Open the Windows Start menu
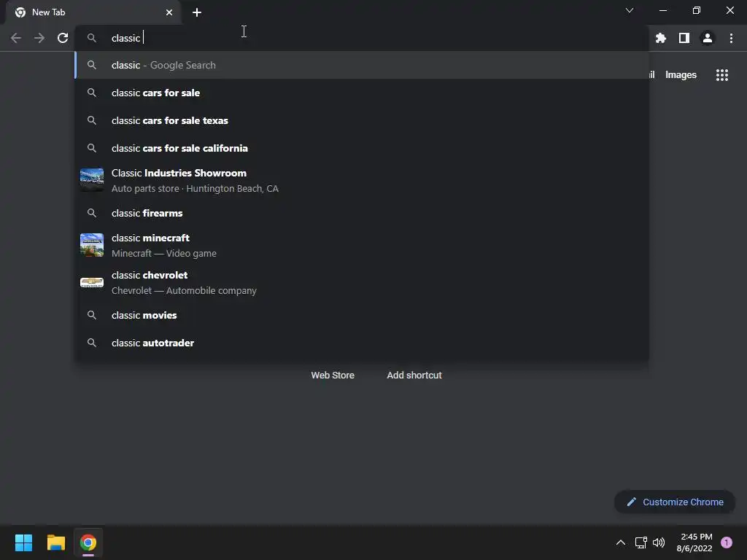Screen dimensions: 747x560 coord(23,542)
